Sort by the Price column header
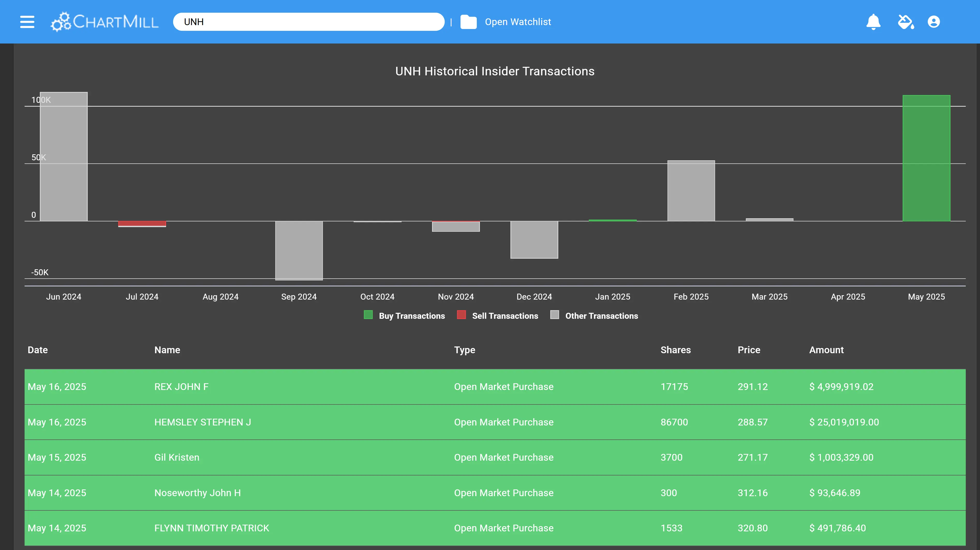This screenshot has width=980, height=550. click(749, 350)
